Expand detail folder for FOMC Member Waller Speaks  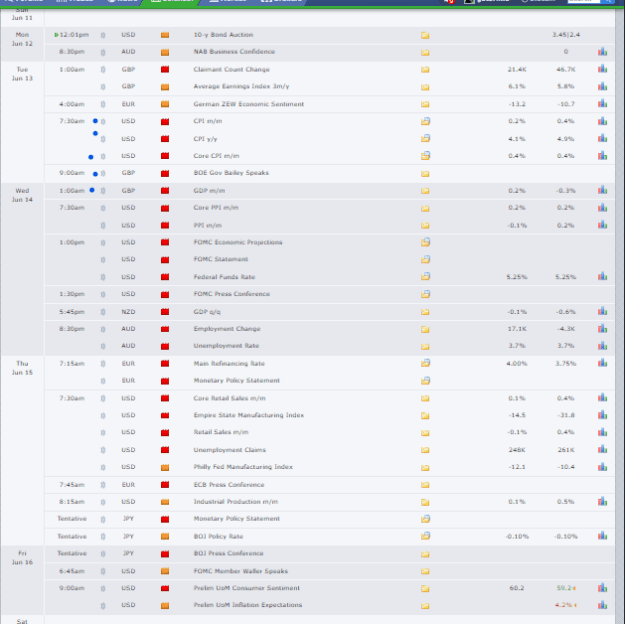tap(425, 571)
